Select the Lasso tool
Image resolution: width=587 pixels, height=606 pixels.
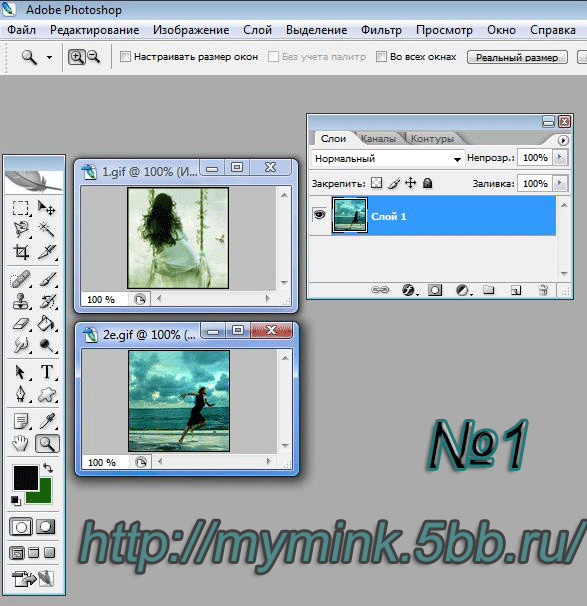[21, 229]
